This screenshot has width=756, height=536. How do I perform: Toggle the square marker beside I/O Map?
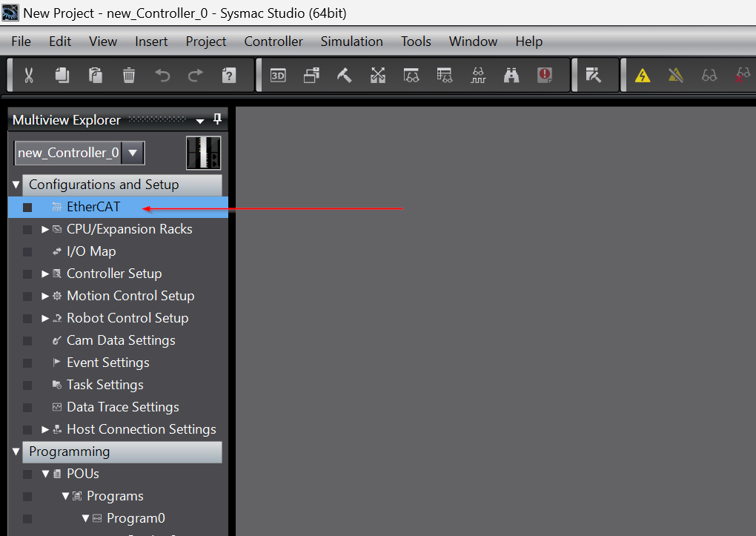27,252
